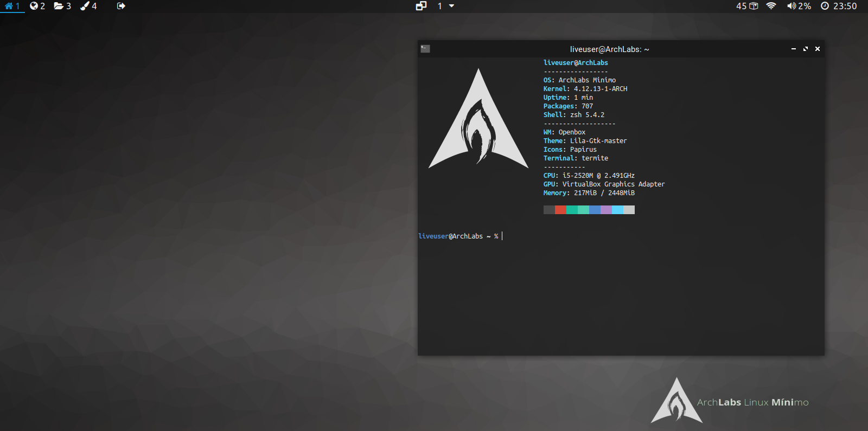Check the 45 package updates indicator
The height and width of the screenshot is (431, 868).
click(746, 6)
